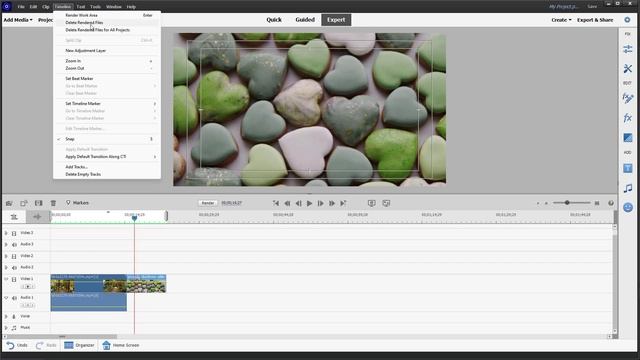Select Delete Empty Tracks menu item
This screenshot has height=360, width=640.
(83, 174)
